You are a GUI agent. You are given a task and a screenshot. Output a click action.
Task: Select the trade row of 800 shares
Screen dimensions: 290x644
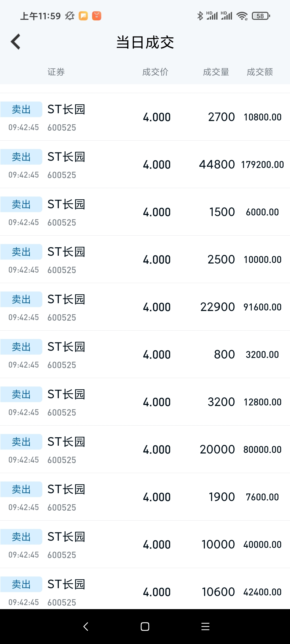pos(145,354)
